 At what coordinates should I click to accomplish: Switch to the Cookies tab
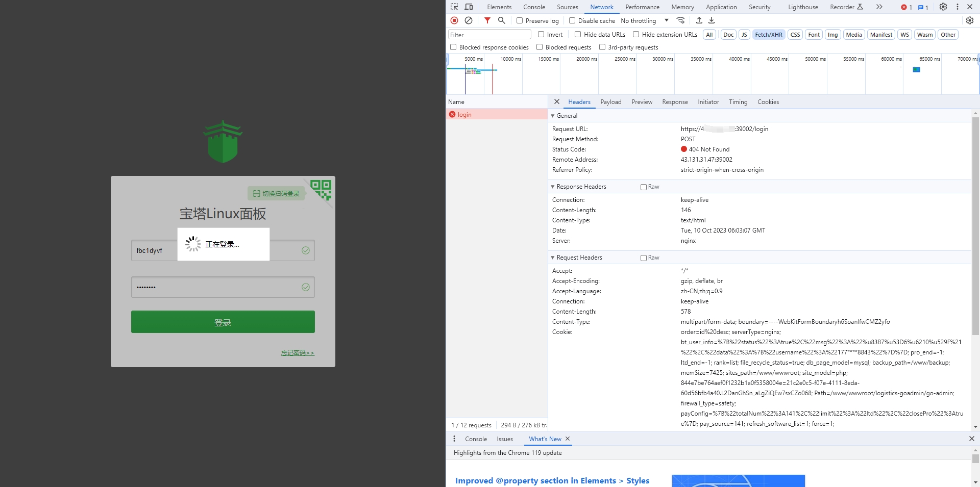[768, 102]
